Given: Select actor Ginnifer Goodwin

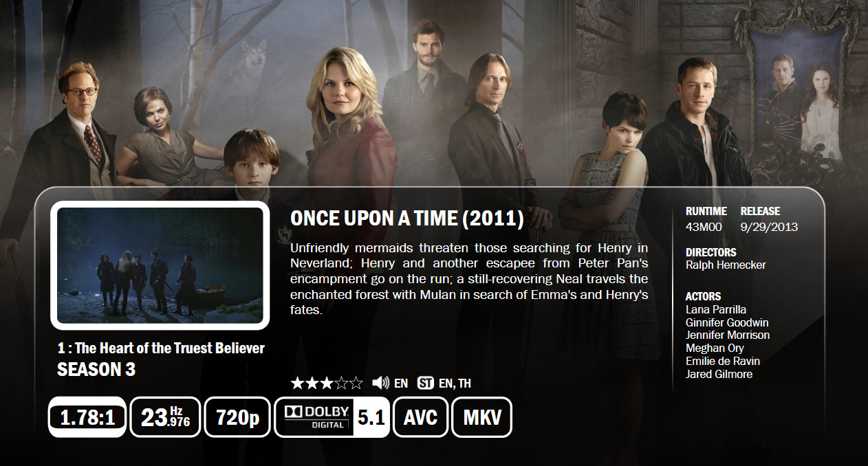Looking at the screenshot, I should (727, 322).
